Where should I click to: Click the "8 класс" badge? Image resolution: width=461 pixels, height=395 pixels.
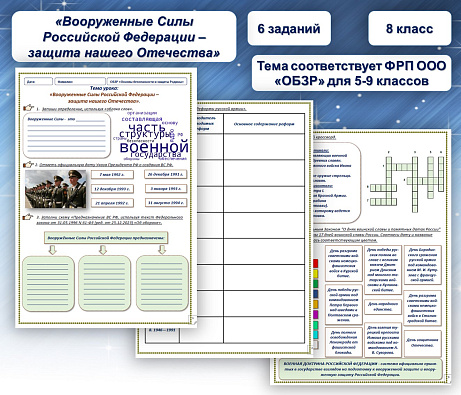(409, 28)
